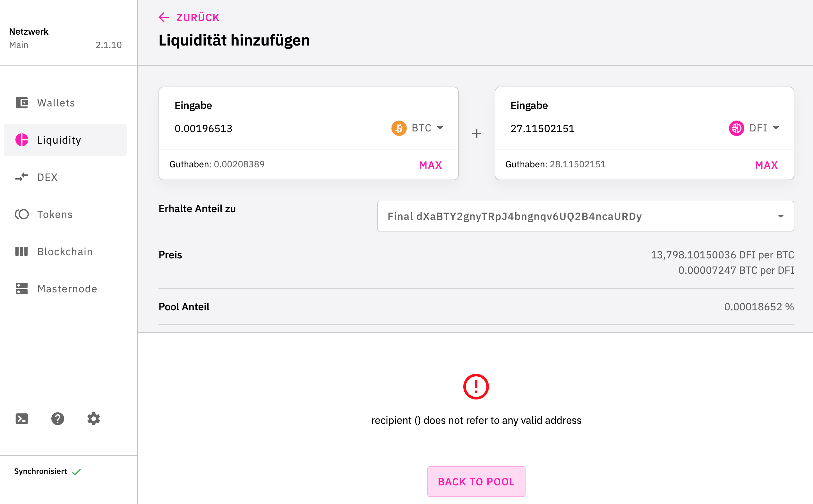Go back via ZURÜCK link
The width and height of the screenshot is (813, 504).
(x=189, y=17)
